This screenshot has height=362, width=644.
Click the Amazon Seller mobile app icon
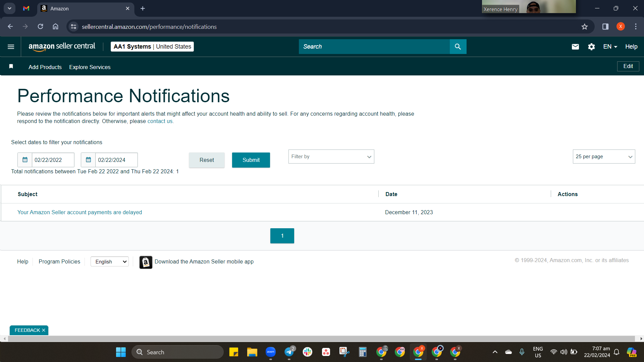[146, 262]
